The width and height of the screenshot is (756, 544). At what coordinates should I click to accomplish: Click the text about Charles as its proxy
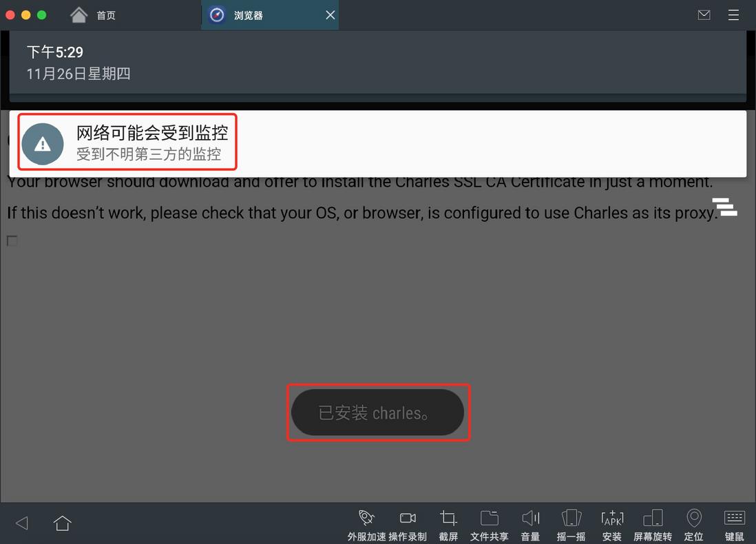coord(361,213)
